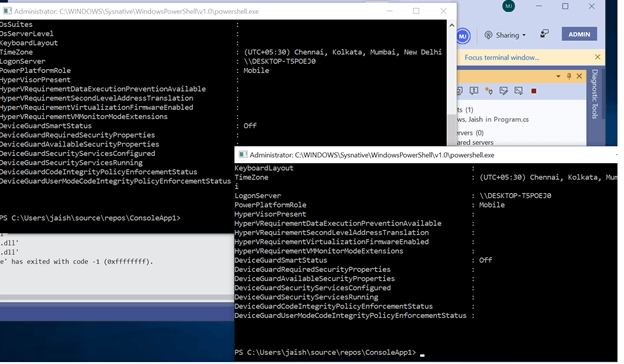
Task: Select the 'ared servers' row in Live Share panel
Action: pyautogui.click(x=475, y=142)
